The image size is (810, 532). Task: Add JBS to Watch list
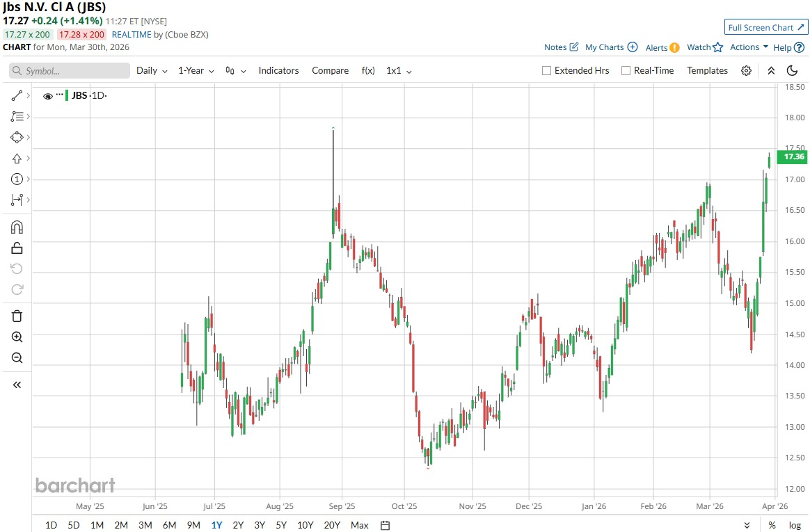click(x=705, y=47)
